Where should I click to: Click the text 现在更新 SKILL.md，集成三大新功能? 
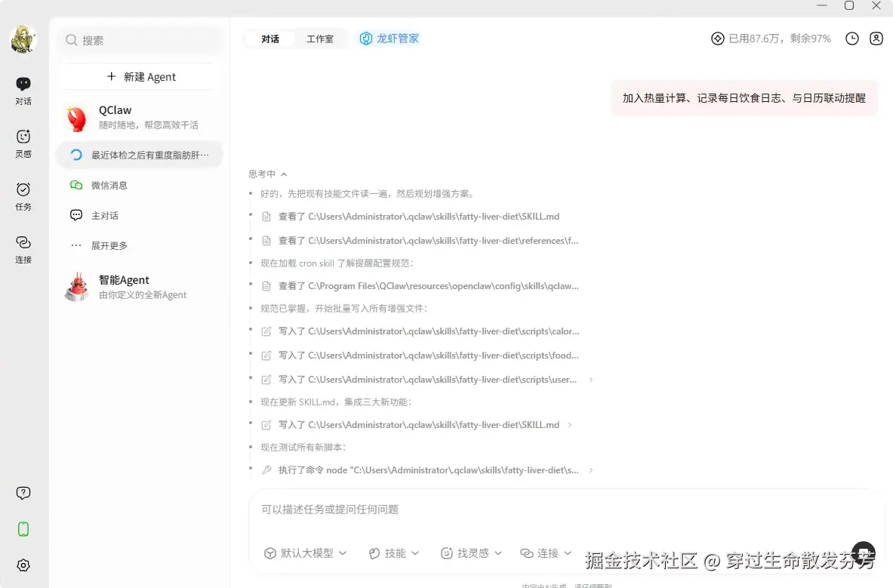click(335, 402)
